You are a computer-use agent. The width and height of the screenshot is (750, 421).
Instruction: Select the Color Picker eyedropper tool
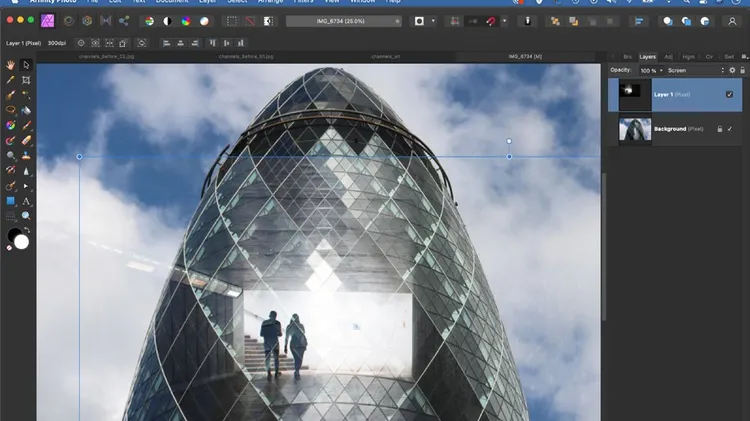coord(11,80)
